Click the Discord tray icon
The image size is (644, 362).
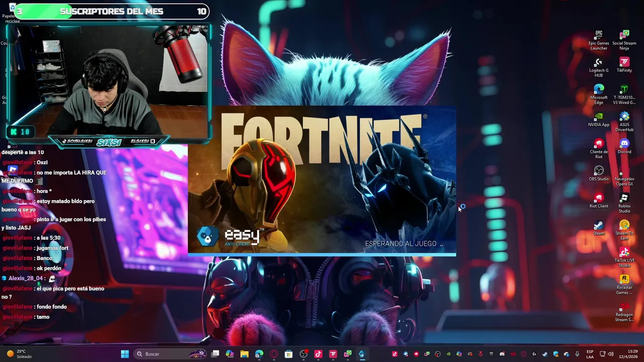pyautogui.click(x=502, y=354)
